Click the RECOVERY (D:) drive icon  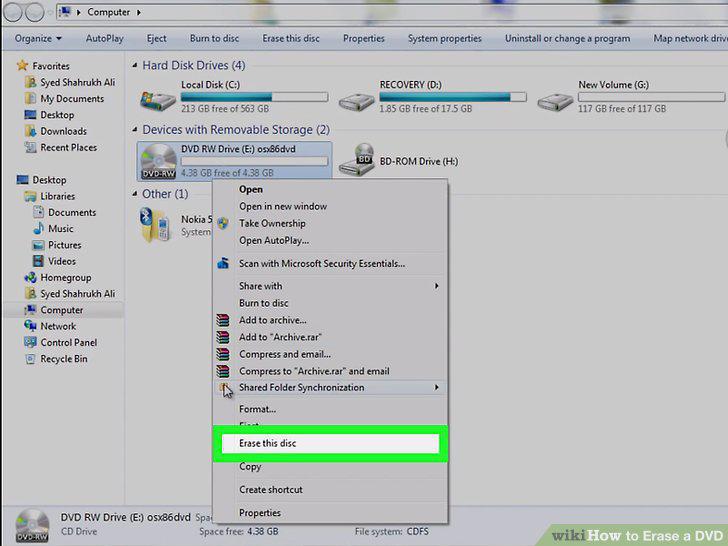coord(356,101)
